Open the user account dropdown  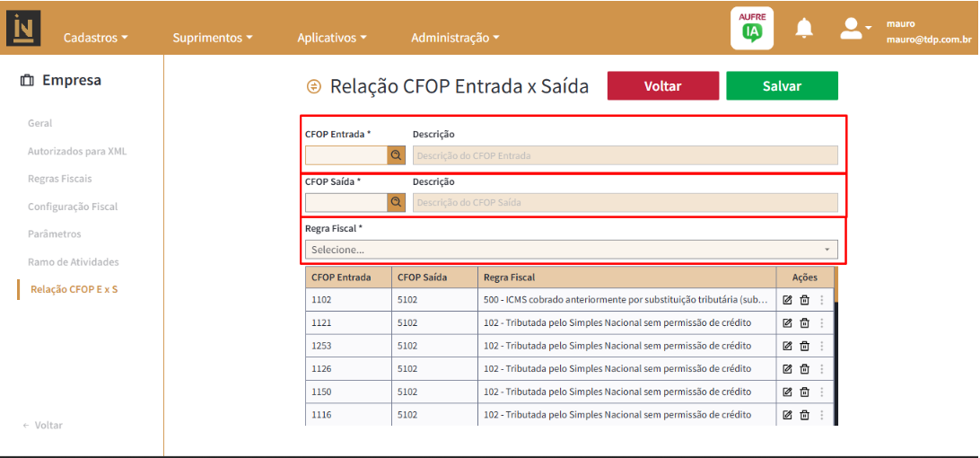tap(855, 29)
